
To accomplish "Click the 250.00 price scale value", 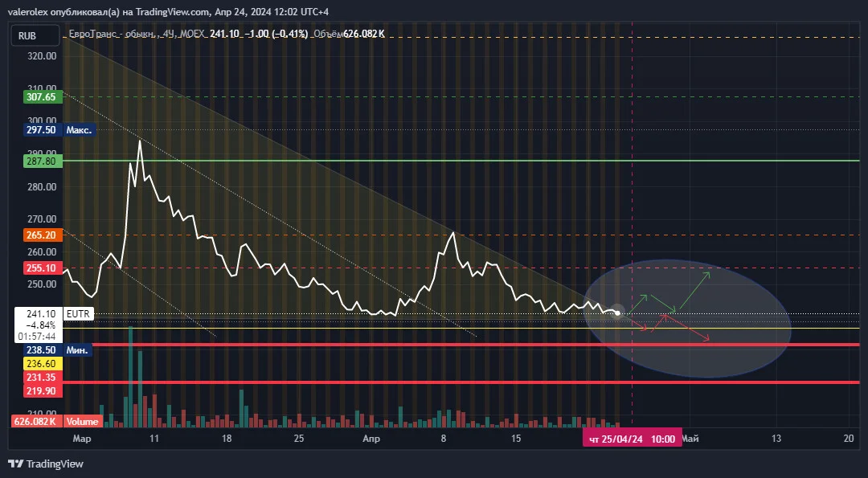I will [43, 284].
